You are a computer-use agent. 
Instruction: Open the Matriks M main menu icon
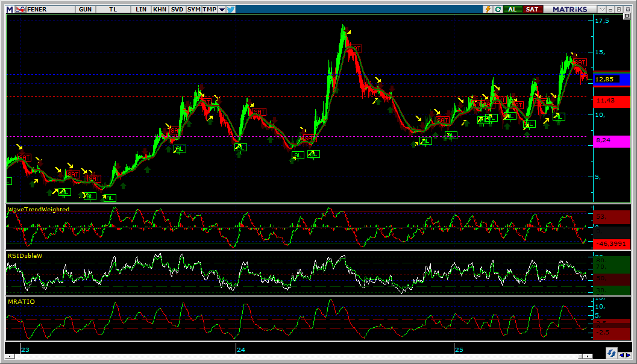click(10, 9)
